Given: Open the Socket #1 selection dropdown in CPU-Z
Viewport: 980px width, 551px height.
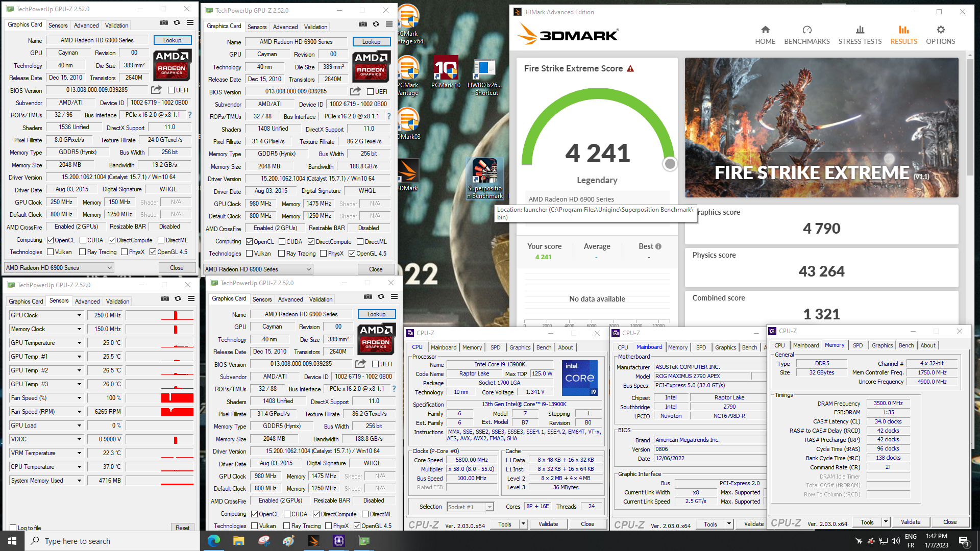Looking at the screenshot, I should pyautogui.click(x=470, y=507).
